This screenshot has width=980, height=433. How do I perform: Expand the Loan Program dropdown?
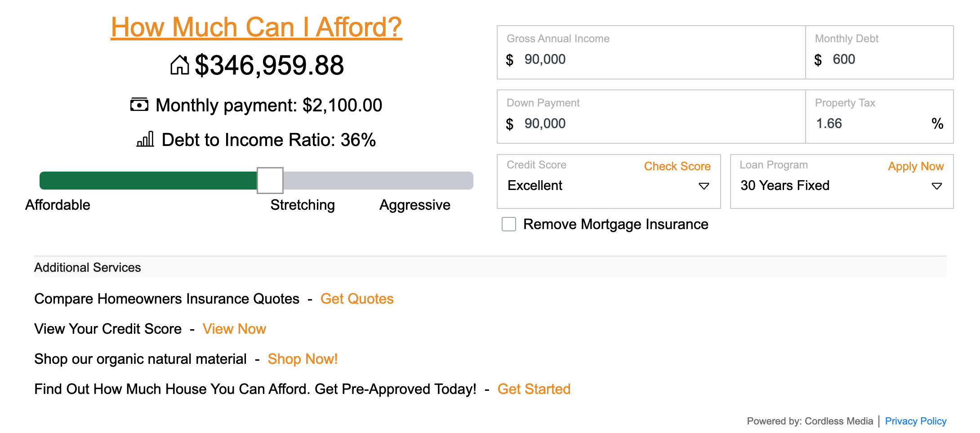(x=841, y=186)
